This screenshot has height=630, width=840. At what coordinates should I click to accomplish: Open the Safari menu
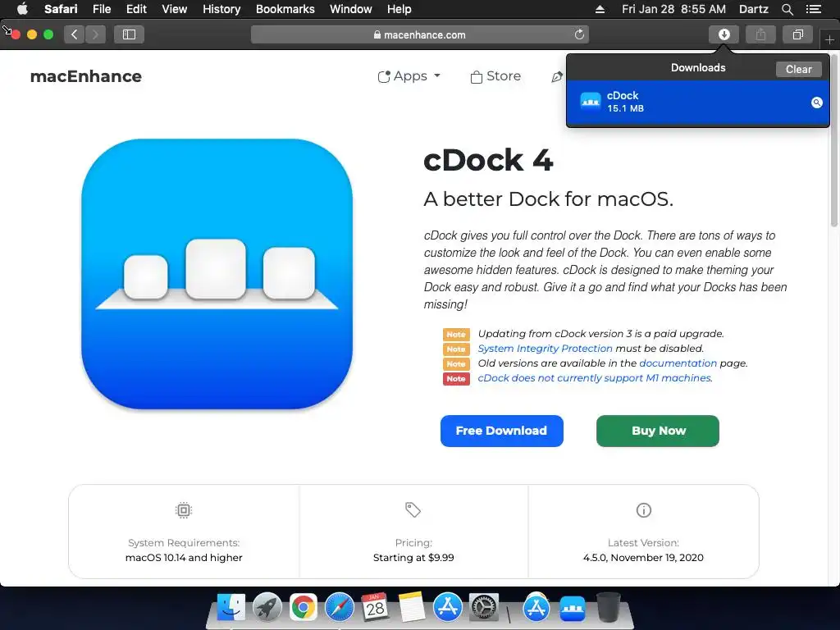[61, 9]
